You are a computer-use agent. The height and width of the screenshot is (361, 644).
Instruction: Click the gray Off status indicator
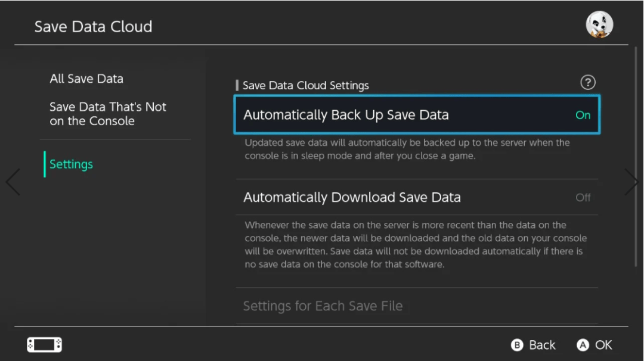coord(583,198)
